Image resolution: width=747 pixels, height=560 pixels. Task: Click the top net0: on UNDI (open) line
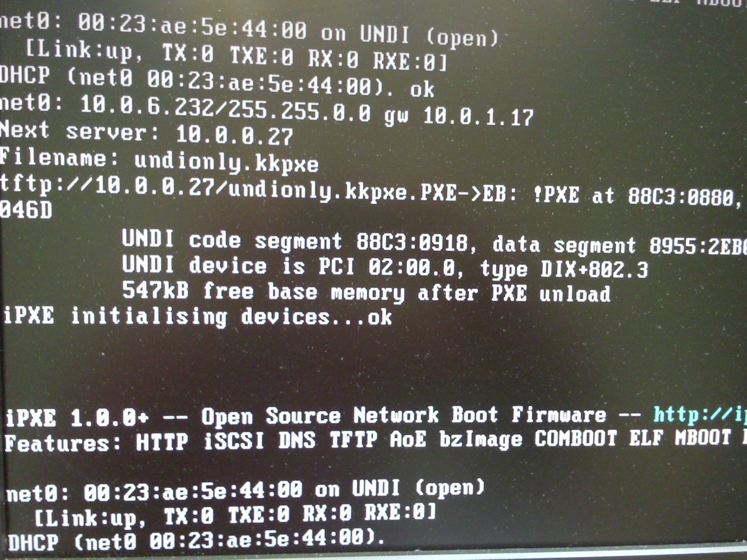(249, 30)
